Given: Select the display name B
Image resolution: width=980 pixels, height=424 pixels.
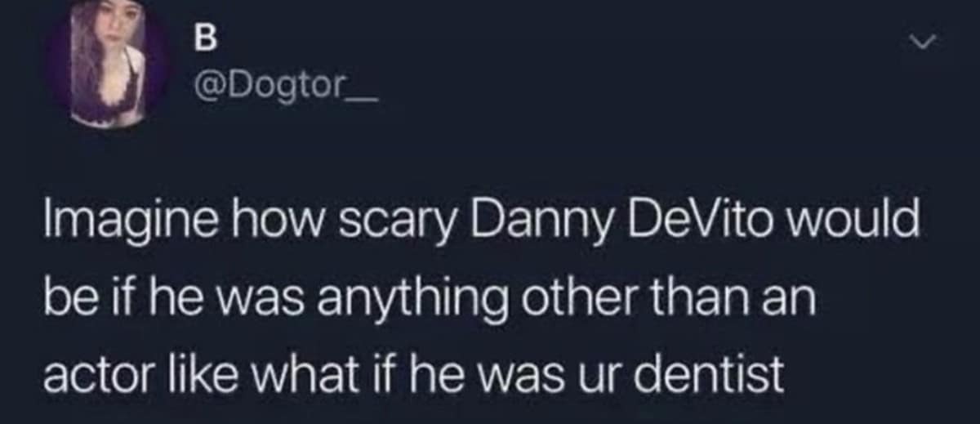Looking at the screenshot, I should (203, 38).
